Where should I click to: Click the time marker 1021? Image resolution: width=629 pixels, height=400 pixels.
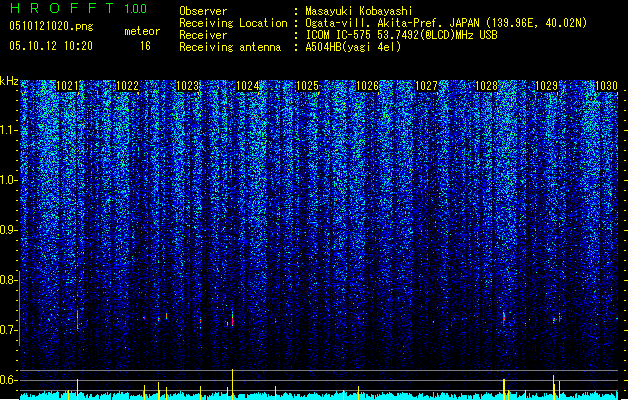[x=67, y=86]
